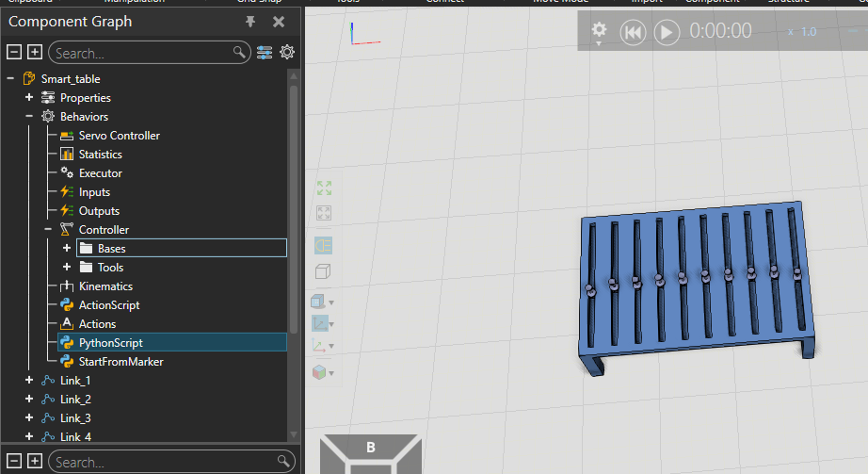Open simulation settings gear
The image size is (868, 474).
pyautogui.click(x=599, y=30)
